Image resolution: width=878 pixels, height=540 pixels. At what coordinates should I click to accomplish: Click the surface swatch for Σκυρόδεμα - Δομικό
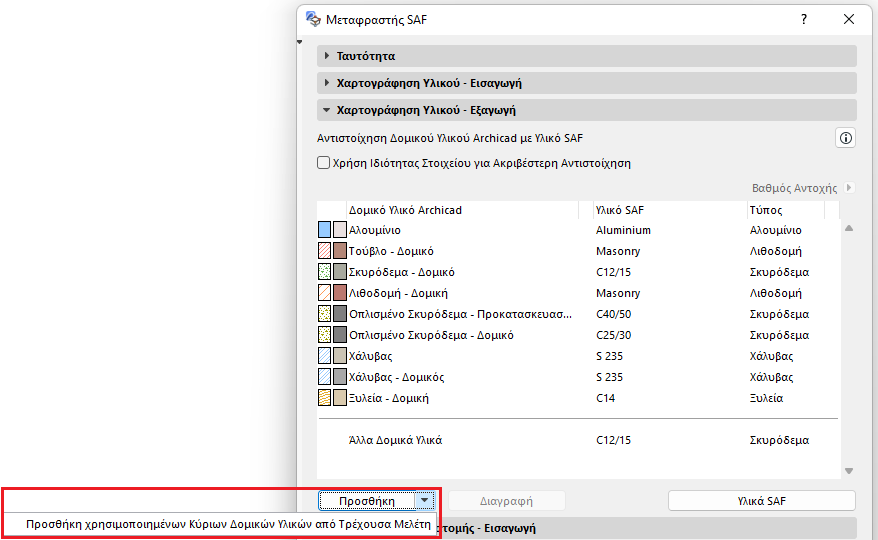pos(339,272)
